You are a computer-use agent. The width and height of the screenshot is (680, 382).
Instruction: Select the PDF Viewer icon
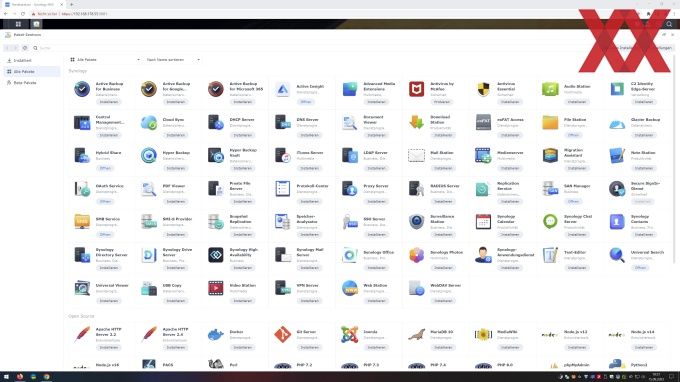tap(149, 189)
